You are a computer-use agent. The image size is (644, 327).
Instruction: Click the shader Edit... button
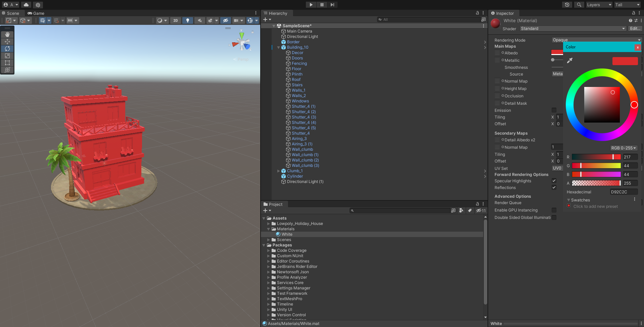(x=635, y=29)
